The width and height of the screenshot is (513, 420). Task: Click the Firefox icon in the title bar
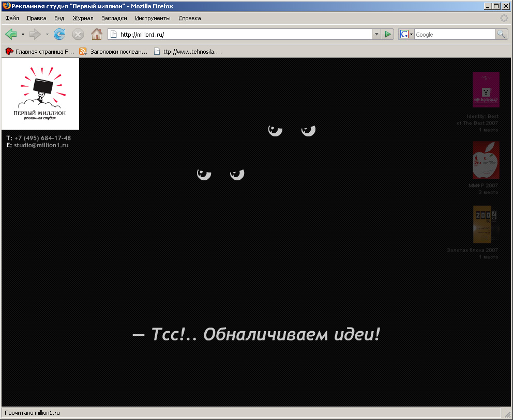6,6
